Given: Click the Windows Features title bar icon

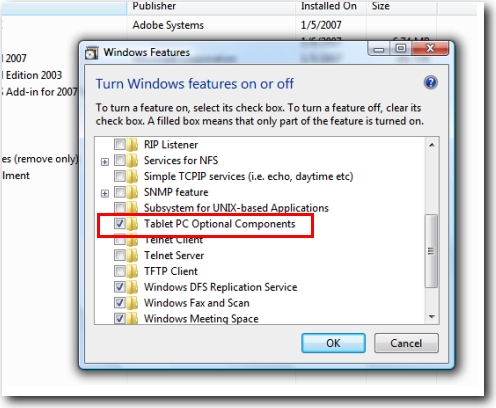Looking at the screenshot, I should (91, 53).
